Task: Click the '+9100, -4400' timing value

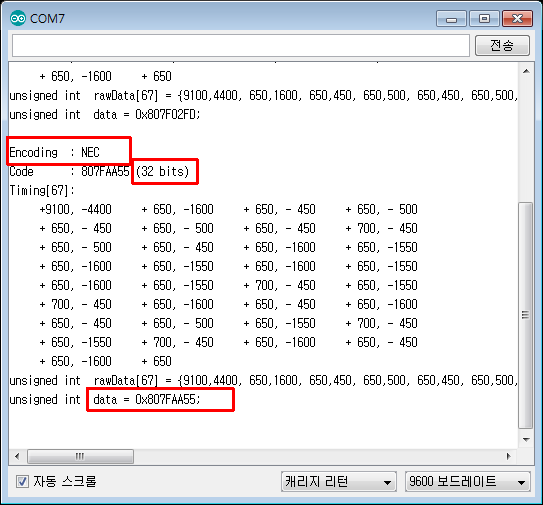Action: (75, 209)
